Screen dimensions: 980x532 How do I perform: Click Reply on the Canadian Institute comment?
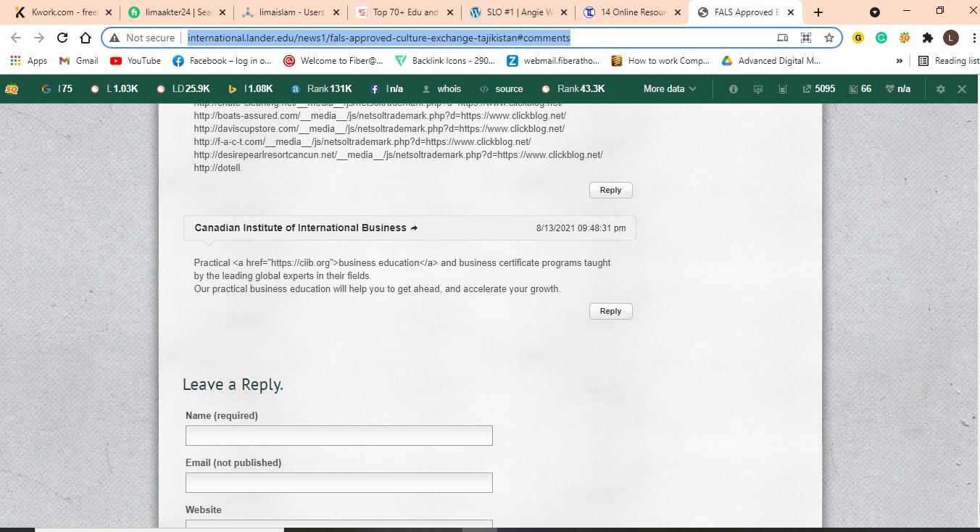610,310
